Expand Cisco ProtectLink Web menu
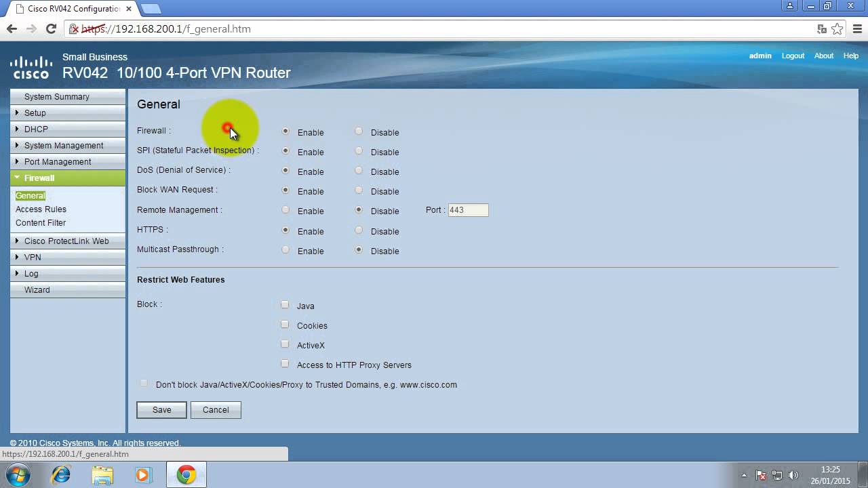Image resolution: width=868 pixels, height=488 pixels. [68, 241]
